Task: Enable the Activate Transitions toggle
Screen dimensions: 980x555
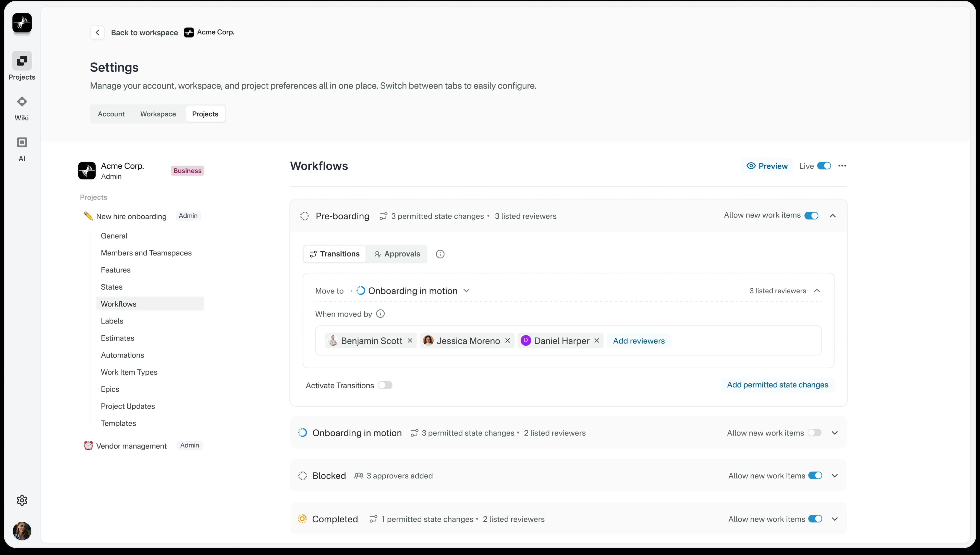Action: (x=385, y=385)
